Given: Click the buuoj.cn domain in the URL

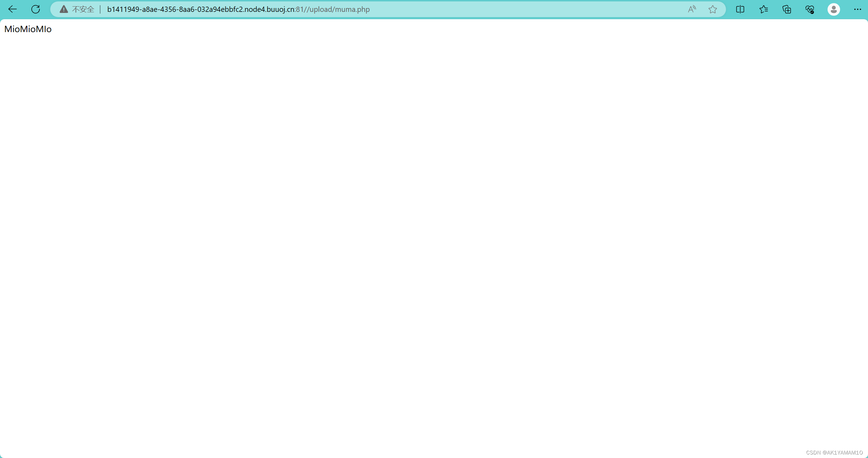Looking at the screenshot, I should click(280, 9).
